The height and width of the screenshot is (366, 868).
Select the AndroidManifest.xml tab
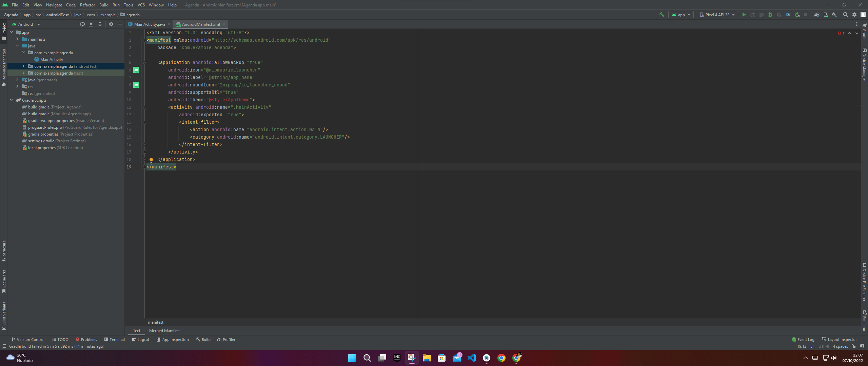(x=200, y=24)
